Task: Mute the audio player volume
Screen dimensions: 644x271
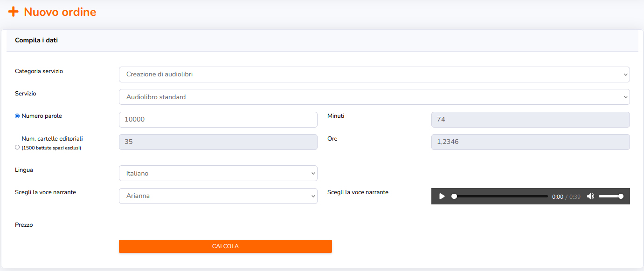Action: [590, 196]
